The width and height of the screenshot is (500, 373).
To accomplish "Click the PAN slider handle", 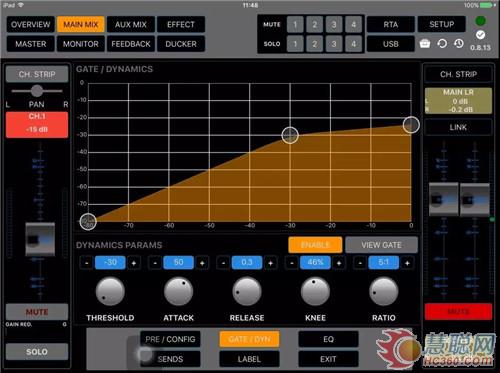I will [x=37, y=91].
